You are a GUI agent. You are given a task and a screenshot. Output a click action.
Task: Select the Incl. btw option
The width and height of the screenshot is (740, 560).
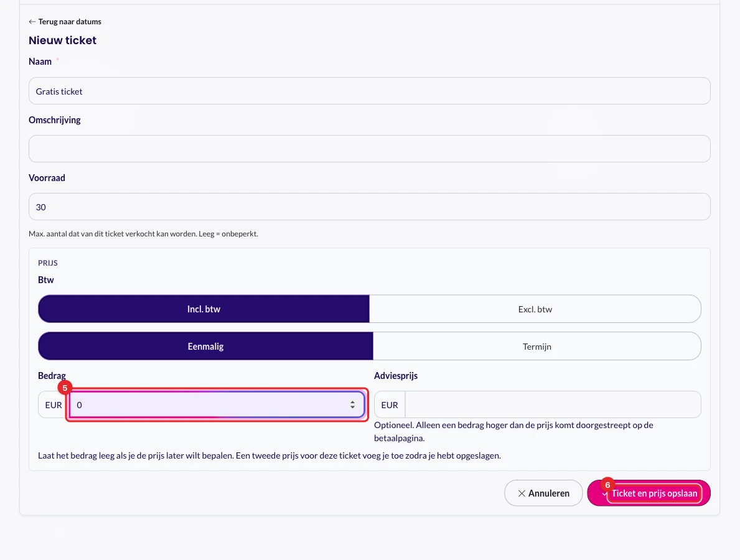[x=204, y=309]
